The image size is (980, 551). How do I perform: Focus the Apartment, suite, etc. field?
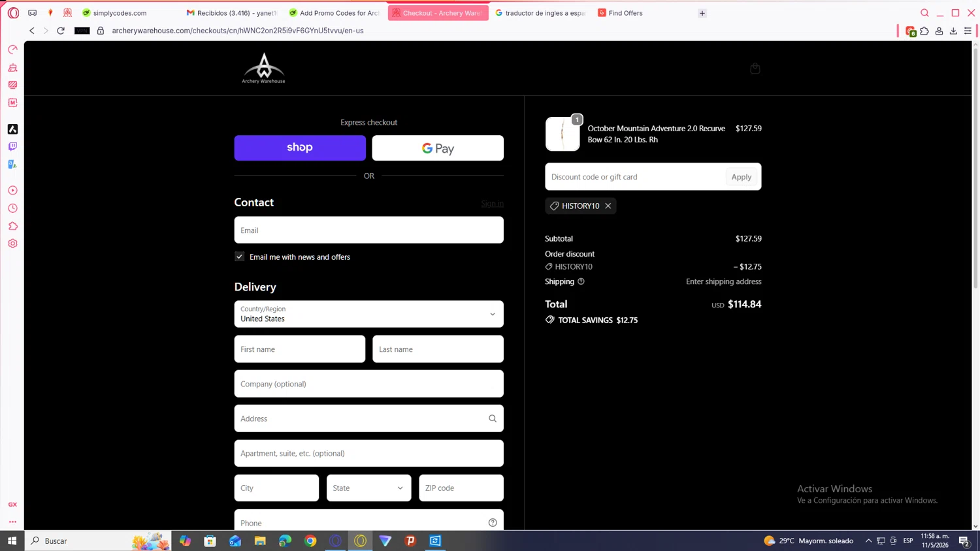(368, 453)
